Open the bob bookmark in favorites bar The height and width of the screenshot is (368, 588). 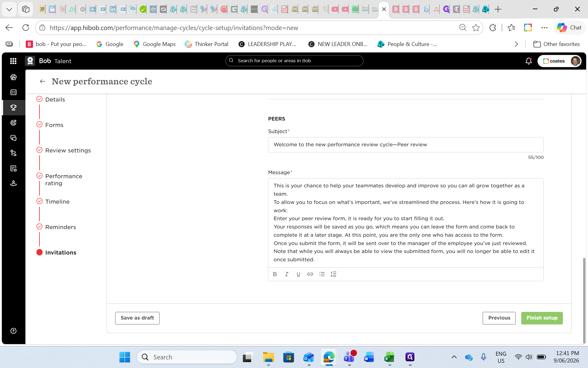(56, 44)
